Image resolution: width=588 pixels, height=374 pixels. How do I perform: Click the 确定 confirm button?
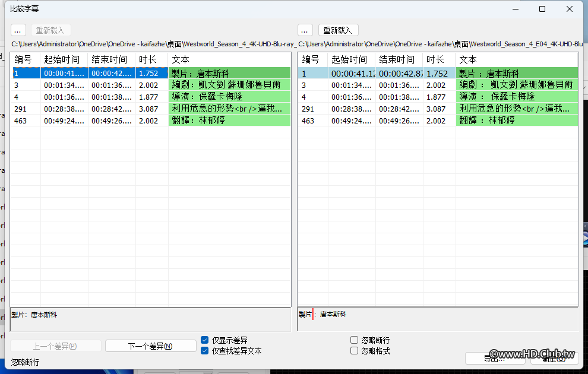[x=554, y=358]
